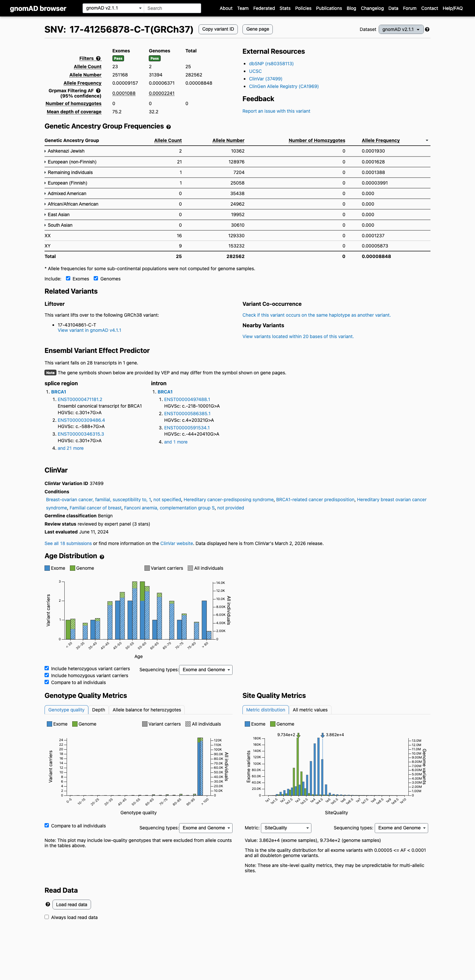Image resolution: width=475 pixels, height=980 pixels.
Task: Switch to All metric values tab
Action: click(310, 710)
